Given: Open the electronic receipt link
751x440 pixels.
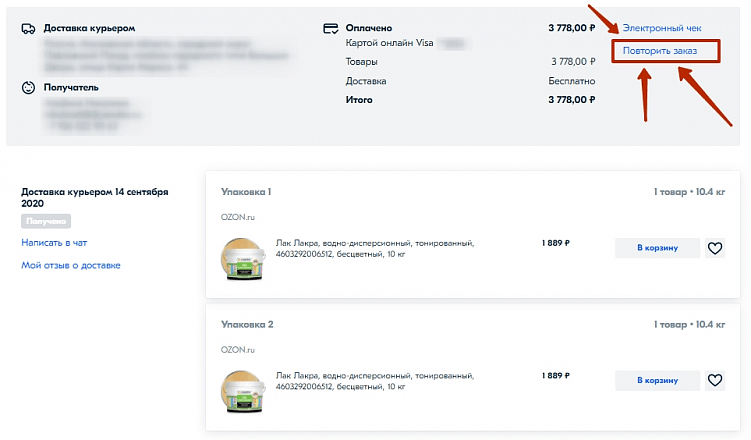Looking at the screenshot, I should coord(661,28).
